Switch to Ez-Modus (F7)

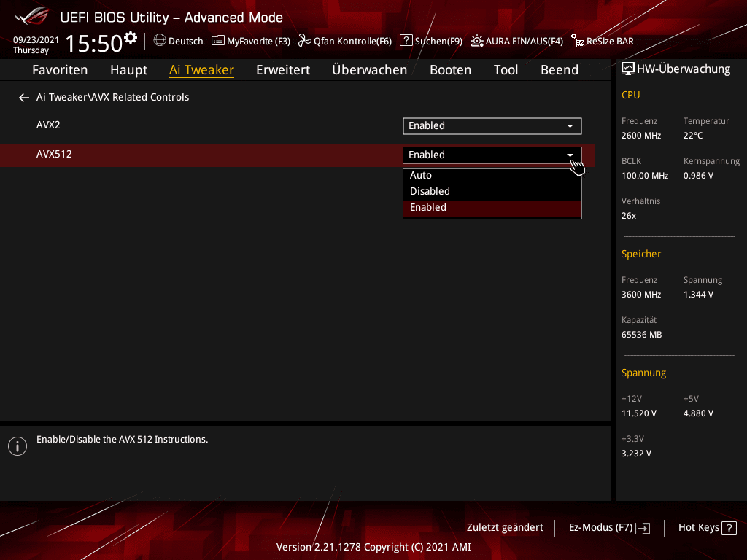(609, 528)
